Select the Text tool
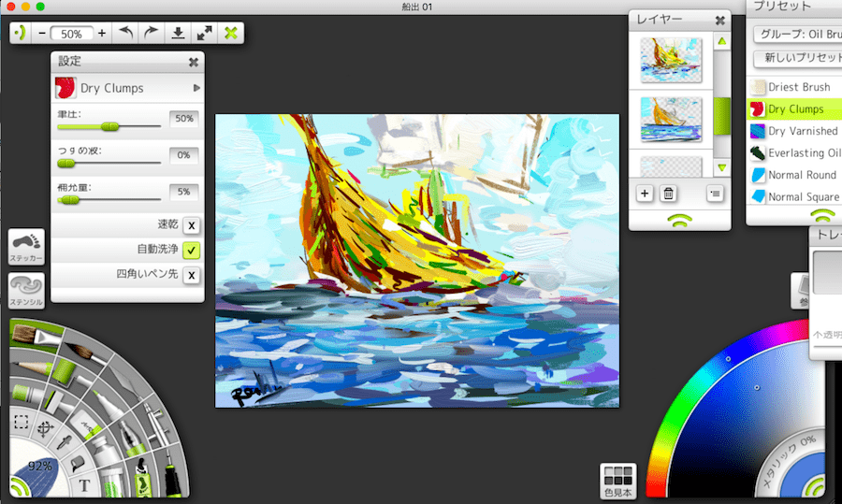The image size is (842, 504). point(84,485)
